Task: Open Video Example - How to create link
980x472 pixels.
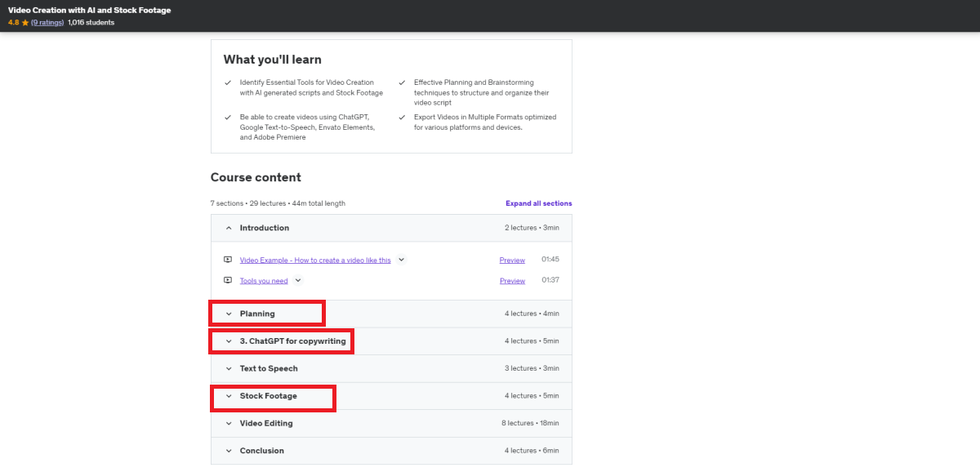Action: click(315, 260)
